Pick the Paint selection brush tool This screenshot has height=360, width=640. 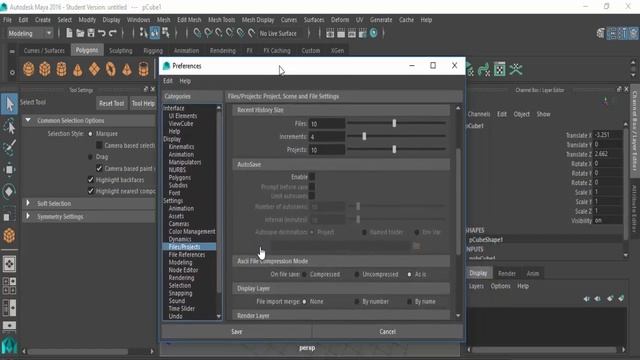pos(9,147)
